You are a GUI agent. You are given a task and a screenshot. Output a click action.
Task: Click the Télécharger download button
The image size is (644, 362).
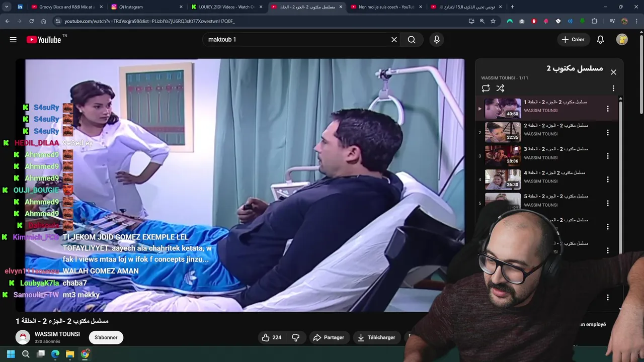click(376, 337)
